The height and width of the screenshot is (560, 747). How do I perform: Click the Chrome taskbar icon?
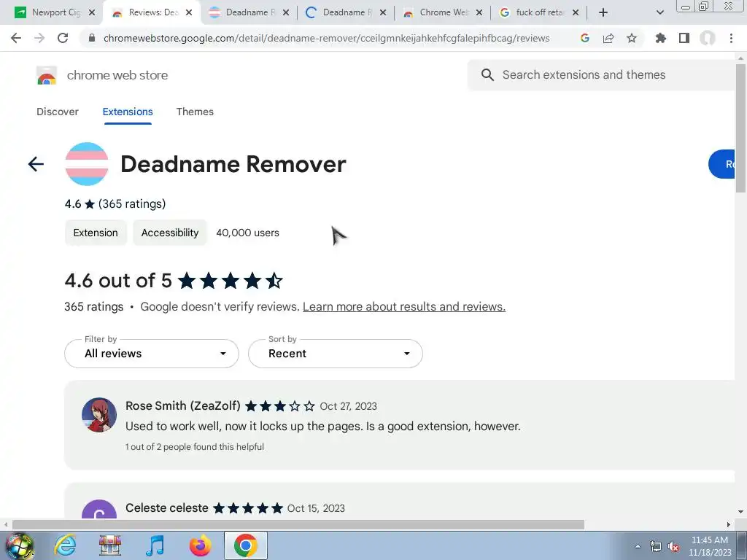click(x=245, y=545)
